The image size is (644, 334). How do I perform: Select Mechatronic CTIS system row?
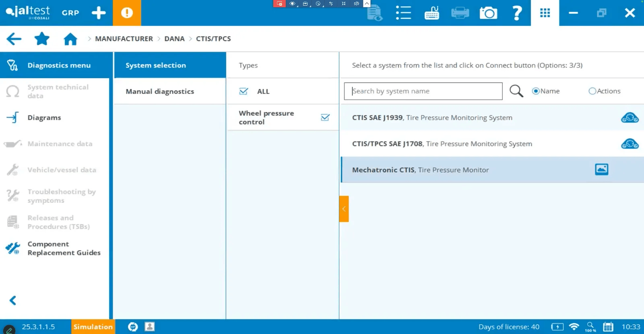[x=492, y=170]
